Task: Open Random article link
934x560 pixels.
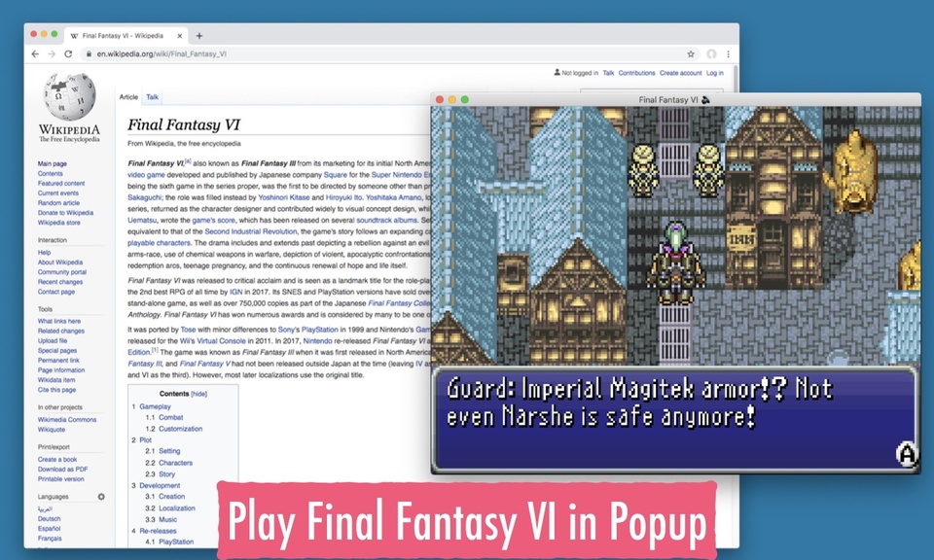Action: 58,203
